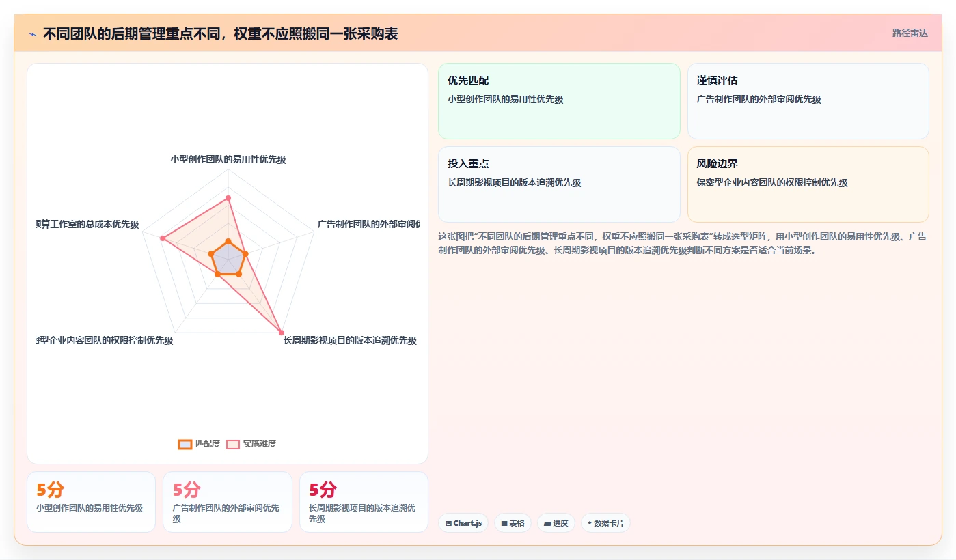Select the 表格 chip
This screenshot has height=560, width=956.
[x=513, y=523]
